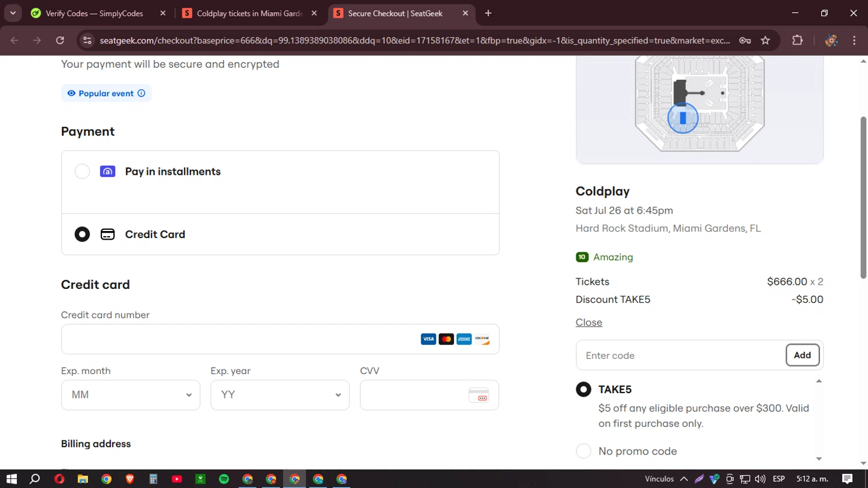Click the CVV input field

429,395
